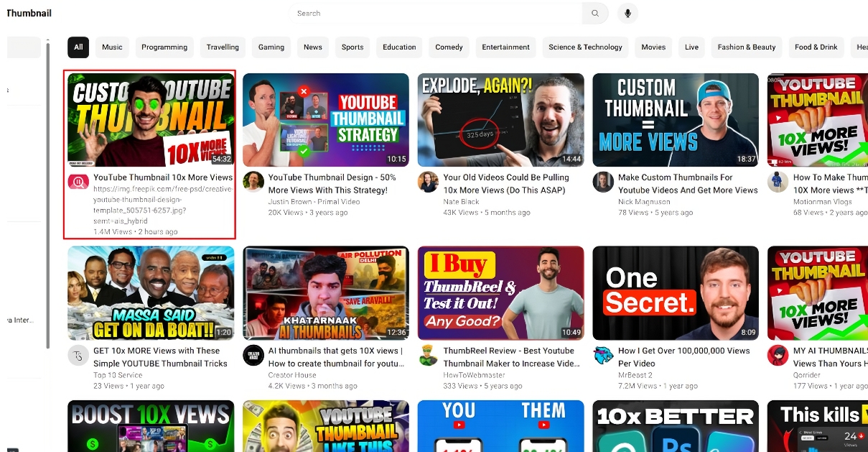Open title Make Custom Thumbnails For Youtube Videos
868x452 pixels.
688,184
